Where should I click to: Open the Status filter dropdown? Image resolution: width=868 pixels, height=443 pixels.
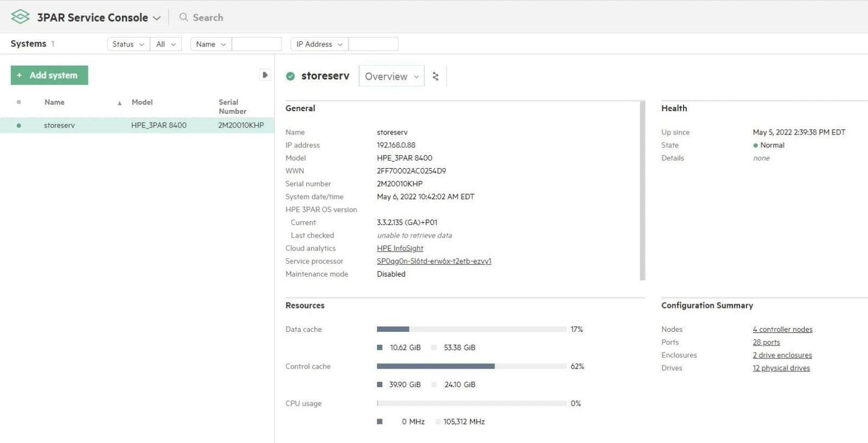point(128,44)
